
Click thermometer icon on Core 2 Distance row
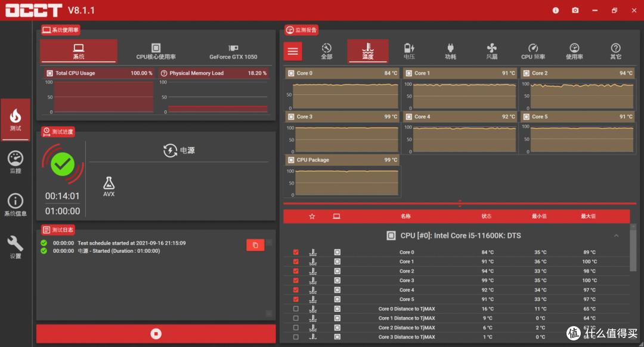click(313, 328)
